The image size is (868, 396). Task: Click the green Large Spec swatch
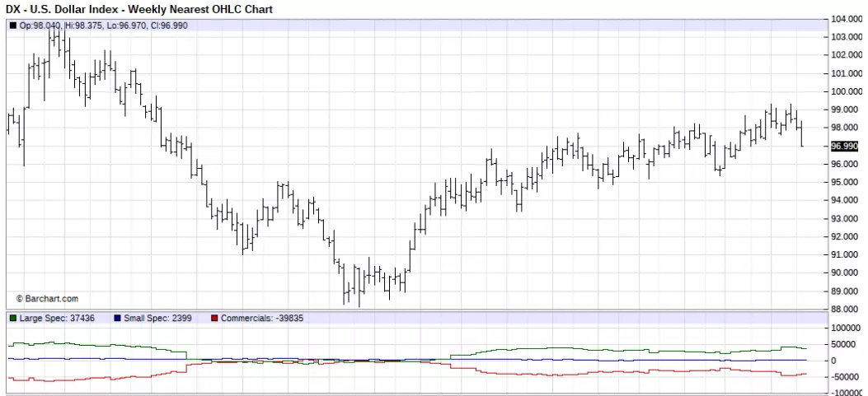(x=13, y=318)
